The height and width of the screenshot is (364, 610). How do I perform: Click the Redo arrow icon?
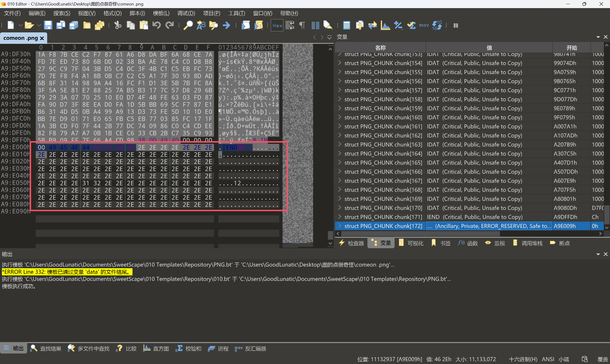click(169, 25)
